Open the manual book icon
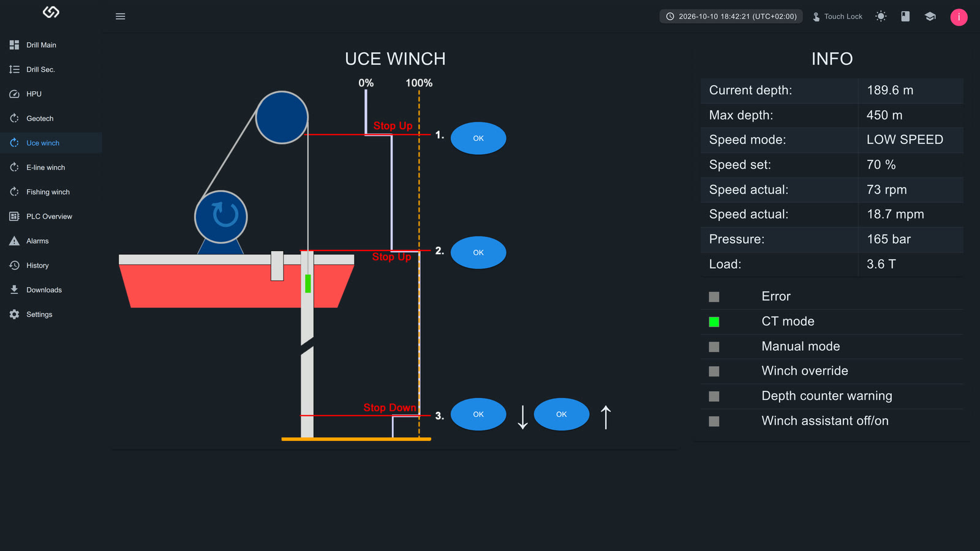 pyautogui.click(x=905, y=17)
